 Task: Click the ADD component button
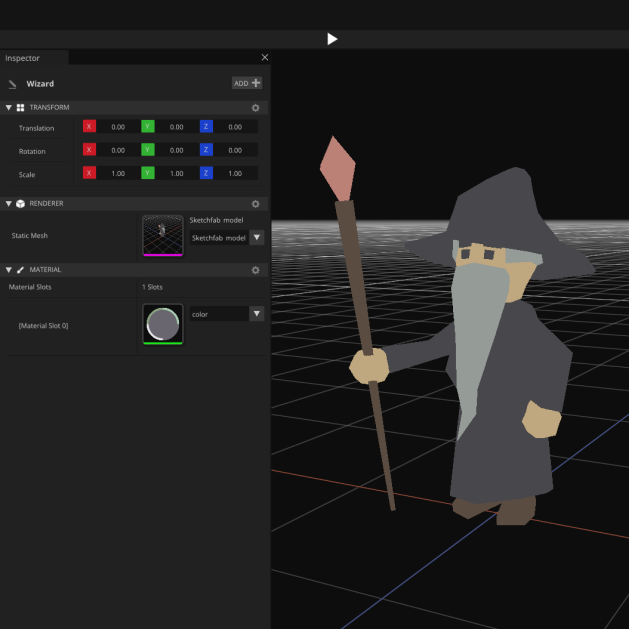247,83
